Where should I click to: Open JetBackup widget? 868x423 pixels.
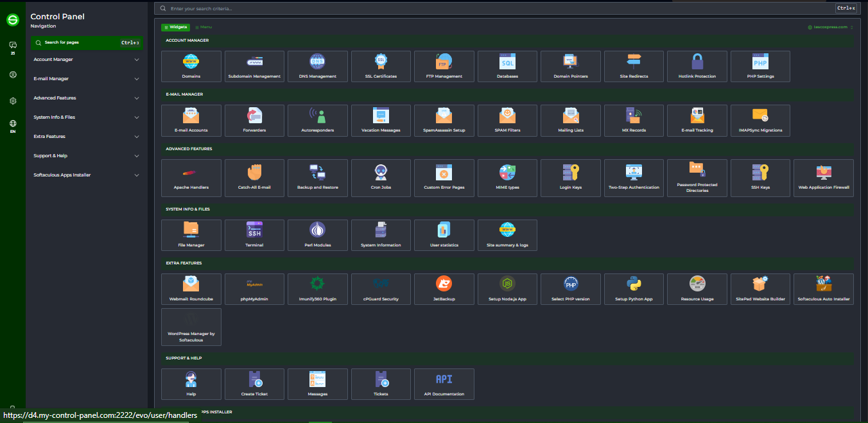click(444, 289)
